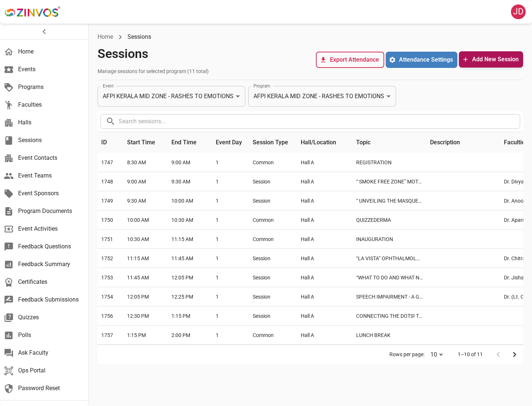This screenshot has width=532, height=406.
Task: Open the JD user avatar menu
Action: (x=518, y=12)
